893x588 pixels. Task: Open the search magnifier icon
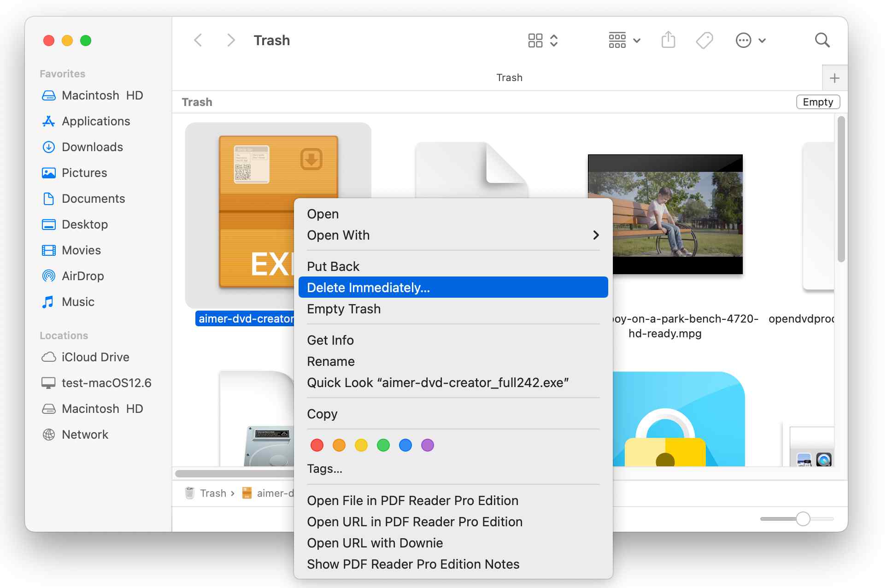[822, 40]
